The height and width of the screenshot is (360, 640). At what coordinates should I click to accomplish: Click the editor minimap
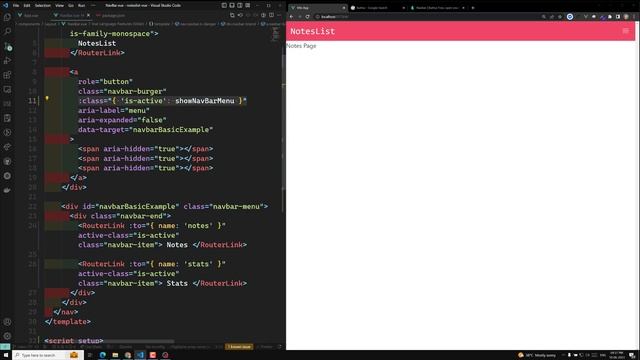pos(276,35)
